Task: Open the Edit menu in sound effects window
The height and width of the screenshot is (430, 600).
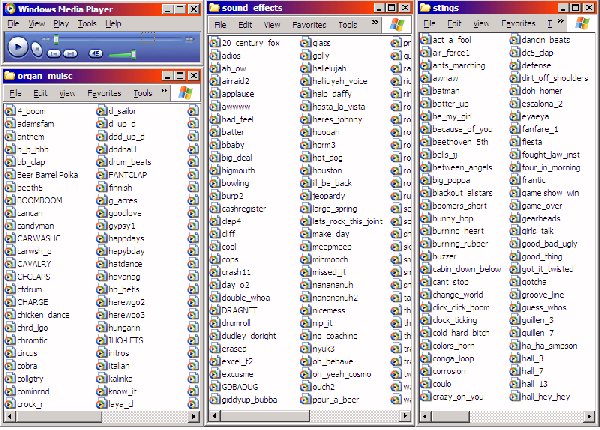Action: [x=245, y=25]
